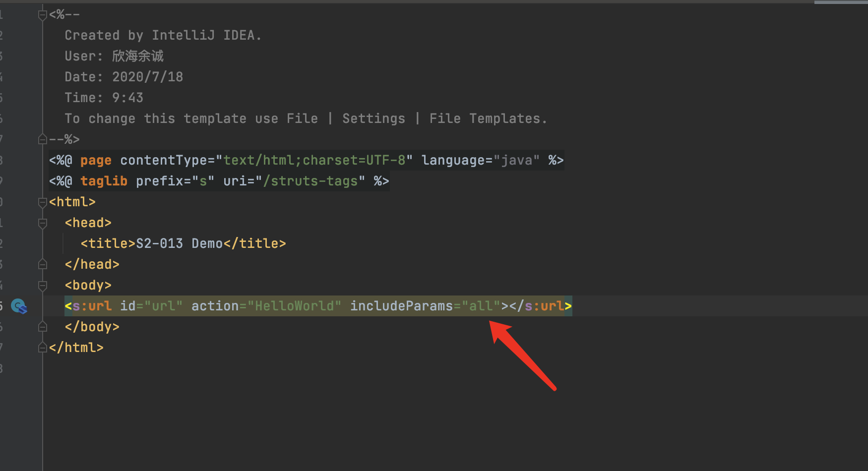Click the fold marker beside the </html> closing tag
Image resolution: width=868 pixels, height=471 pixels.
click(x=43, y=348)
